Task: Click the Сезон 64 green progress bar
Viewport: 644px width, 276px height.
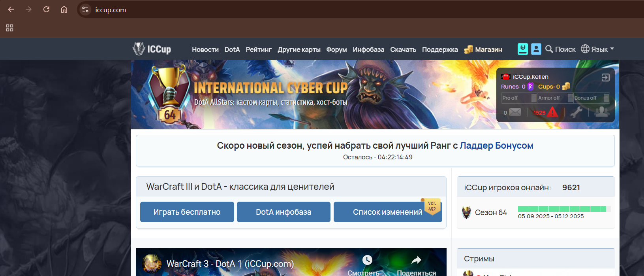Action: 564,209
